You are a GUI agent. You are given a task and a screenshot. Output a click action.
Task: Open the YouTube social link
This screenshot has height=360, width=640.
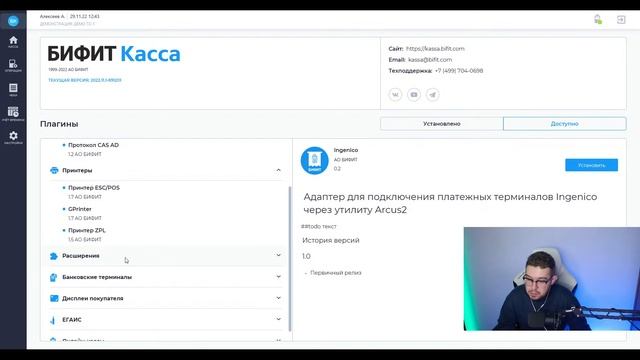tap(414, 95)
